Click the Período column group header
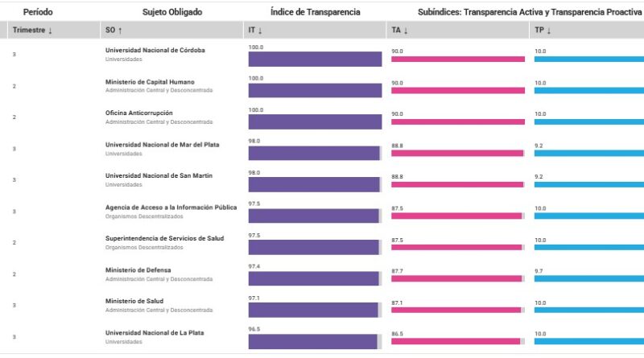Viewport: 644px width, 358px height. (x=37, y=12)
